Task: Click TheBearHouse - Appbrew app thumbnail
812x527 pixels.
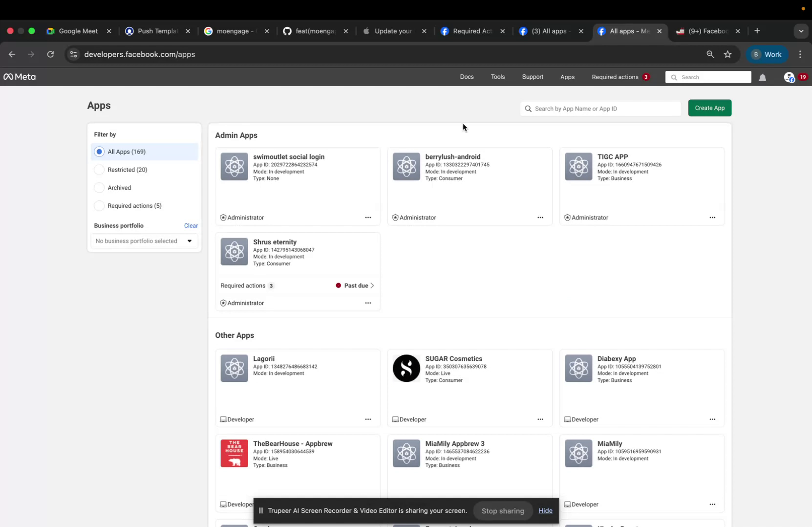Action: click(x=234, y=453)
